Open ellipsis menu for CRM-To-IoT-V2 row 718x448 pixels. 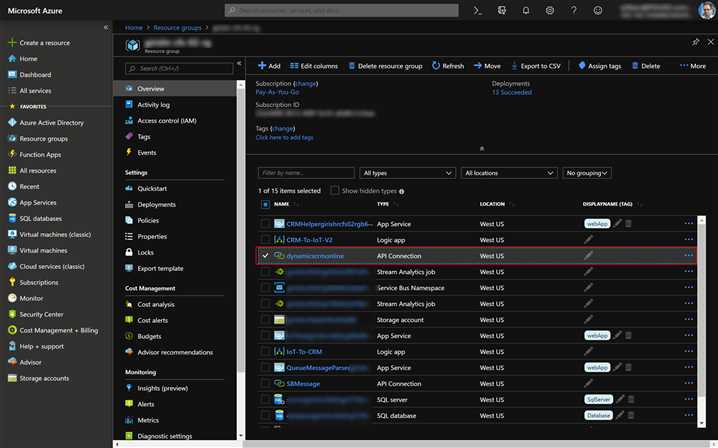click(x=688, y=239)
